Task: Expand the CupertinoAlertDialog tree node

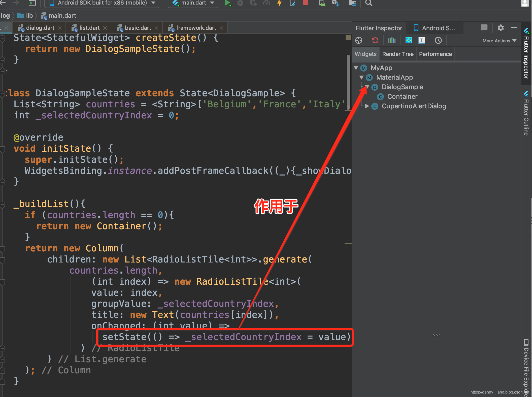Action: point(367,106)
